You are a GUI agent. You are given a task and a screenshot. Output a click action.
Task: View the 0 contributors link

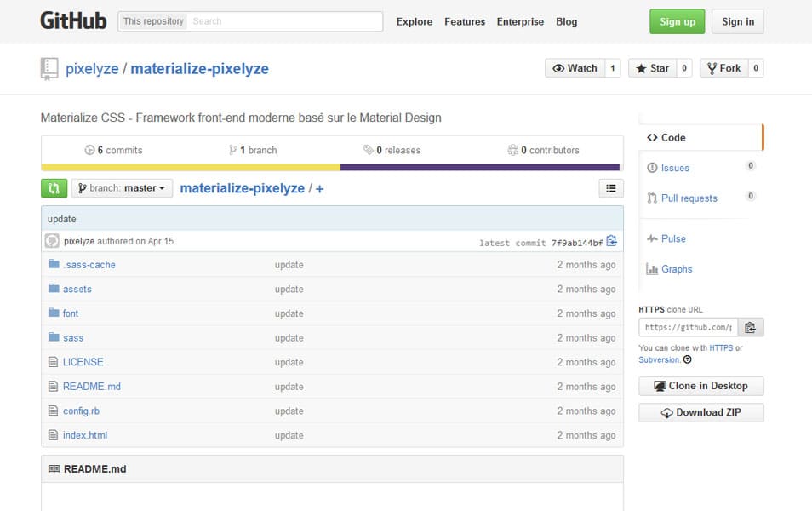[x=543, y=150]
